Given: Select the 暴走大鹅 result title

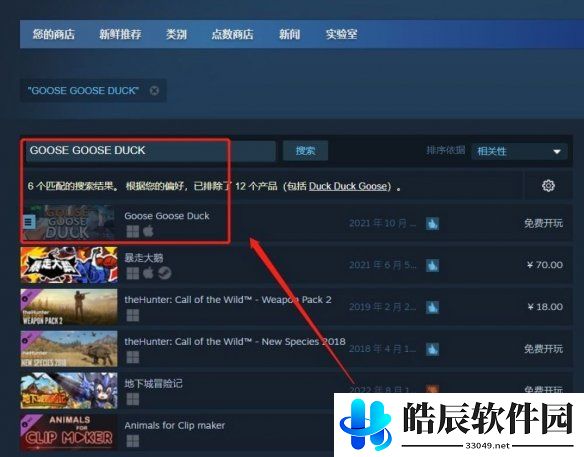Looking at the screenshot, I should [x=144, y=258].
